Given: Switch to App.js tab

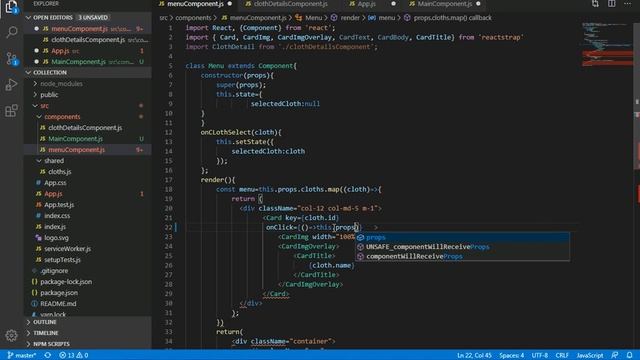Looking at the screenshot, I should [x=366, y=4].
